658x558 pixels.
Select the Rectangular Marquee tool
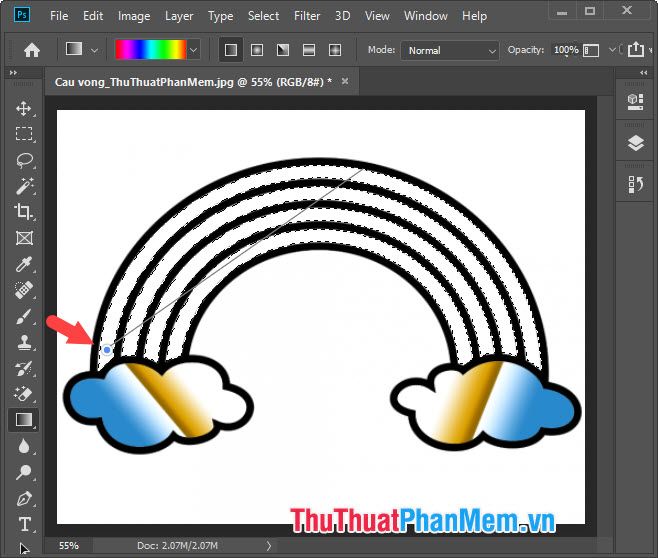[24, 134]
